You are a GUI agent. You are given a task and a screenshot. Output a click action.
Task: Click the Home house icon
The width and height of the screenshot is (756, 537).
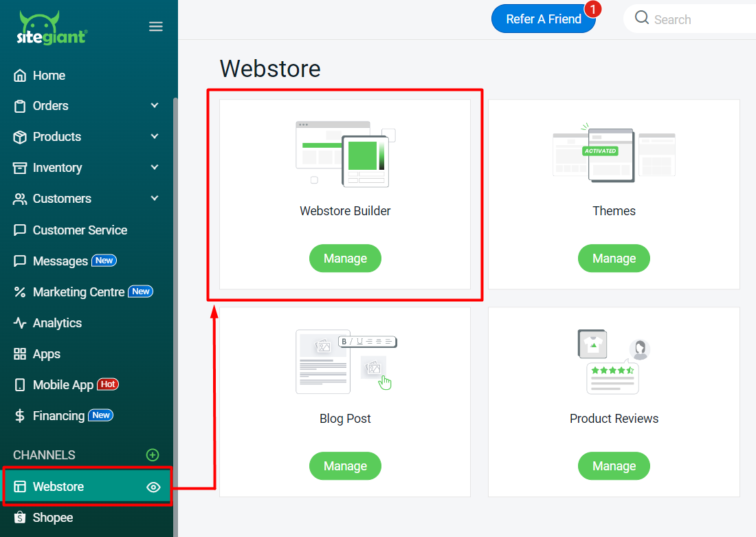coord(20,76)
